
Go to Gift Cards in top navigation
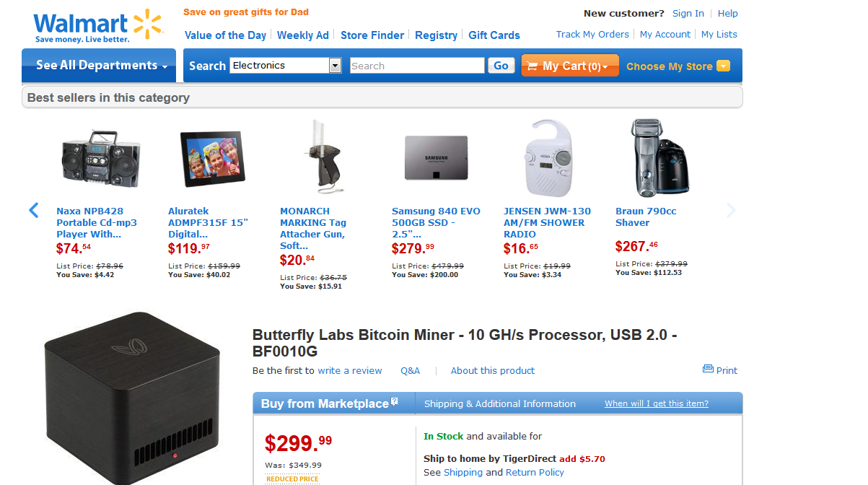point(494,35)
